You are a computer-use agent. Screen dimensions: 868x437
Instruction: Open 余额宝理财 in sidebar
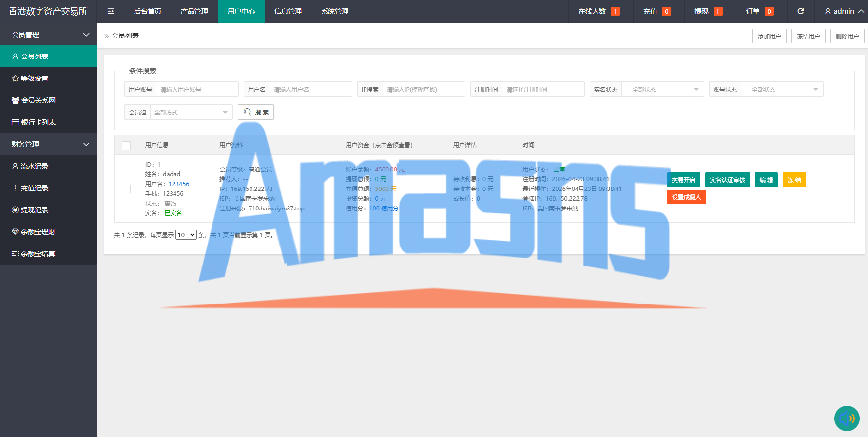coord(49,232)
